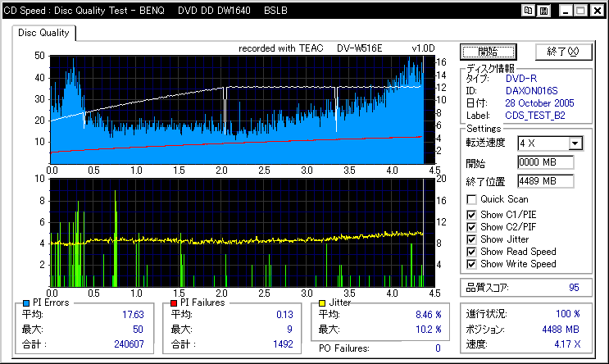Click the 開始 start button
The image size is (609, 364).
489,52
